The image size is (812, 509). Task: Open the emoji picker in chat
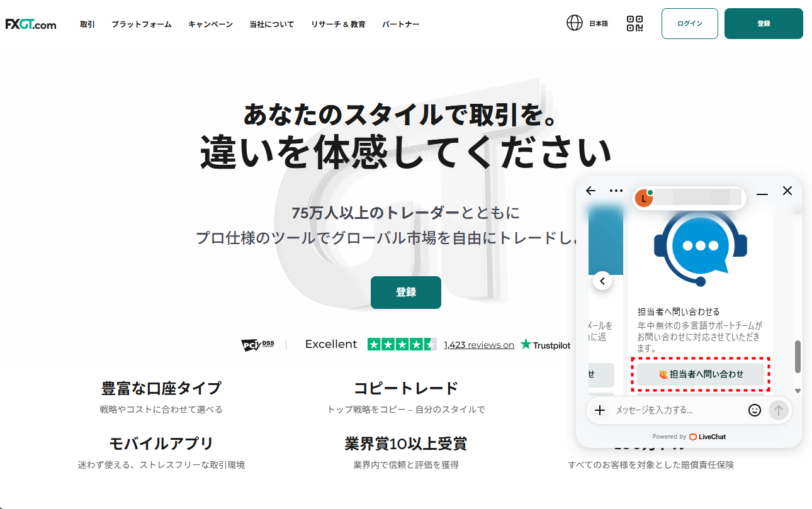754,410
